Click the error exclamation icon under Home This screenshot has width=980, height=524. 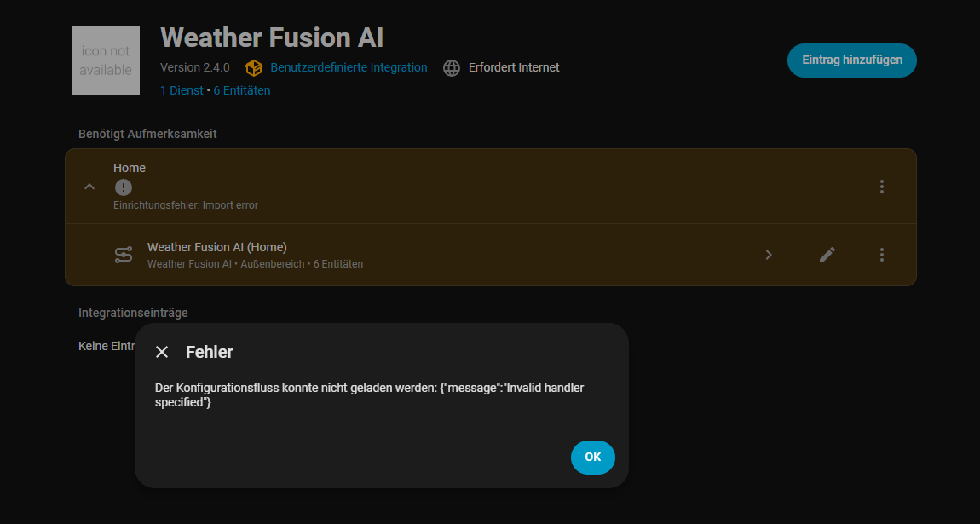point(124,187)
